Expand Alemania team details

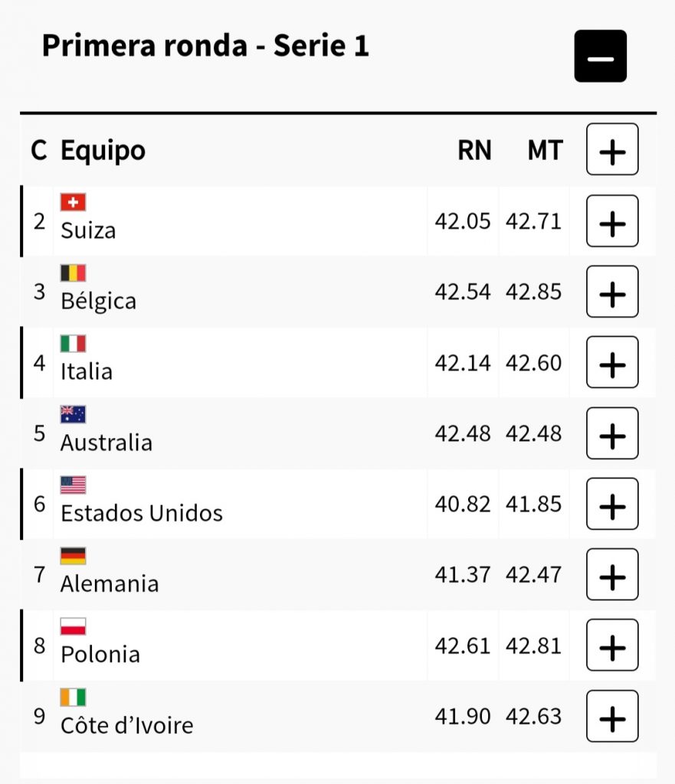tap(611, 574)
